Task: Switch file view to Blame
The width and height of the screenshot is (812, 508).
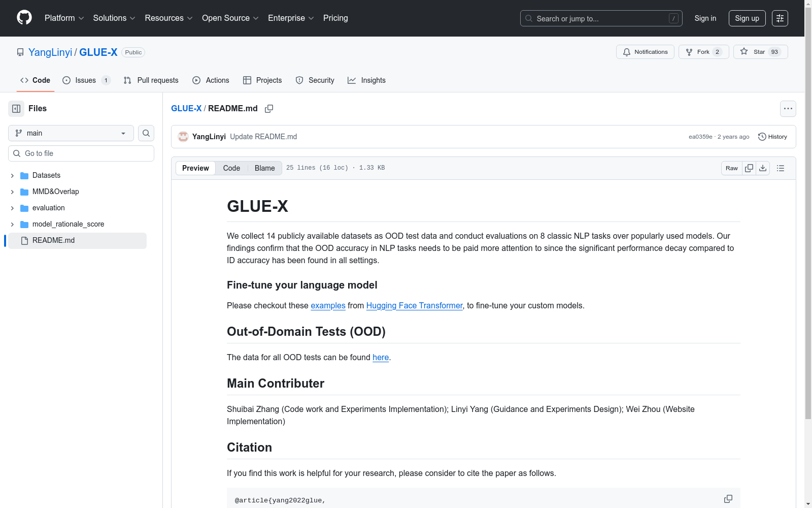Action: point(264,168)
